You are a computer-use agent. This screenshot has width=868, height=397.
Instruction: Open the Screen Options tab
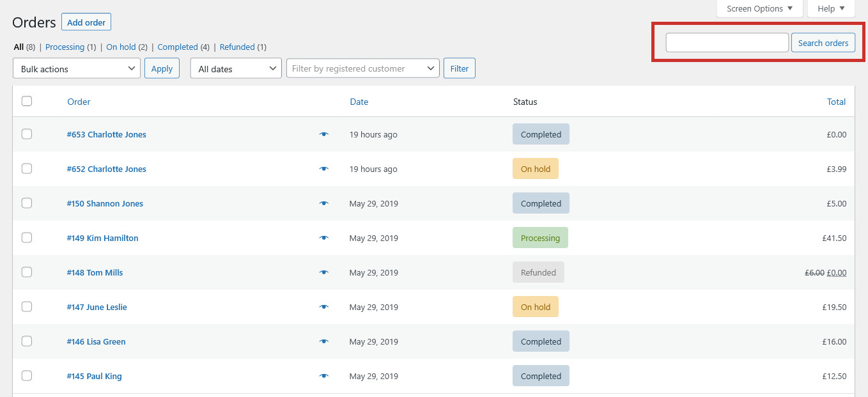pos(760,8)
